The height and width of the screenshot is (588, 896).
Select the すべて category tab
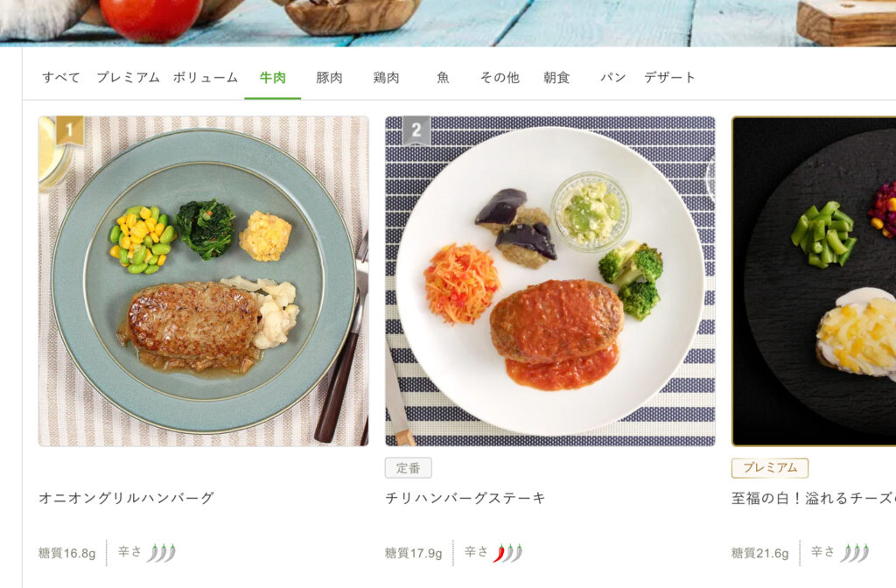tap(60, 78)
